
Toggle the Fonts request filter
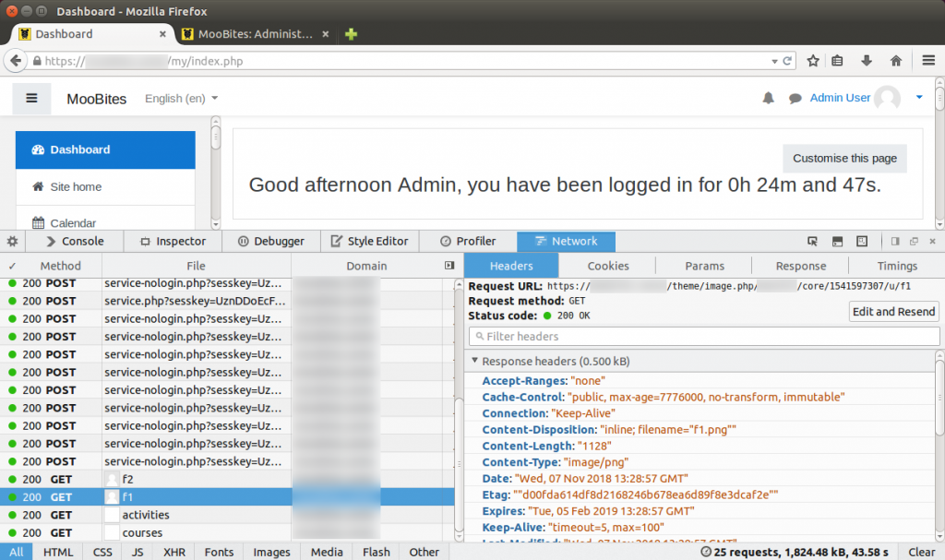(219, 553)
